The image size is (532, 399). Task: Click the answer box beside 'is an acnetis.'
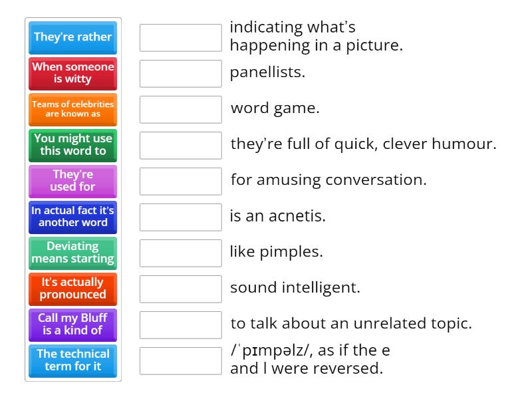point(180,217)
